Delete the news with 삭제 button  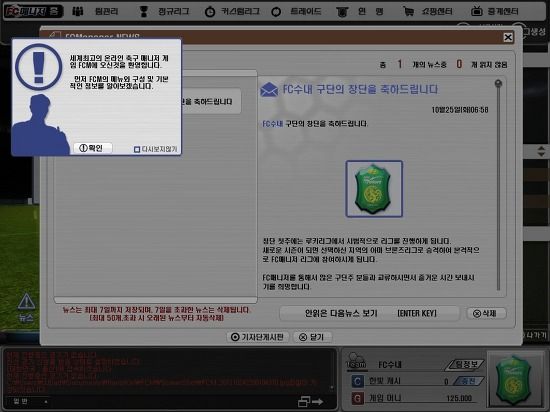pos(486,313)
